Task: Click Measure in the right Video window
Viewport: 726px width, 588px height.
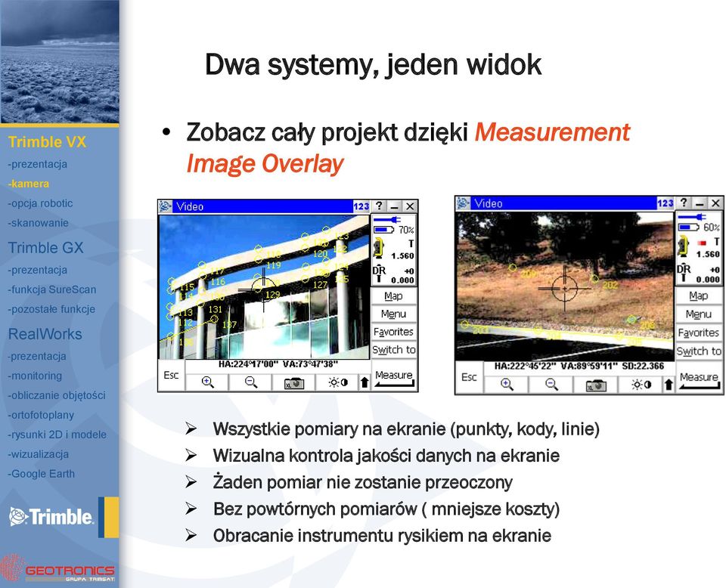Action: pyautogui.click(x=699, y=378)
